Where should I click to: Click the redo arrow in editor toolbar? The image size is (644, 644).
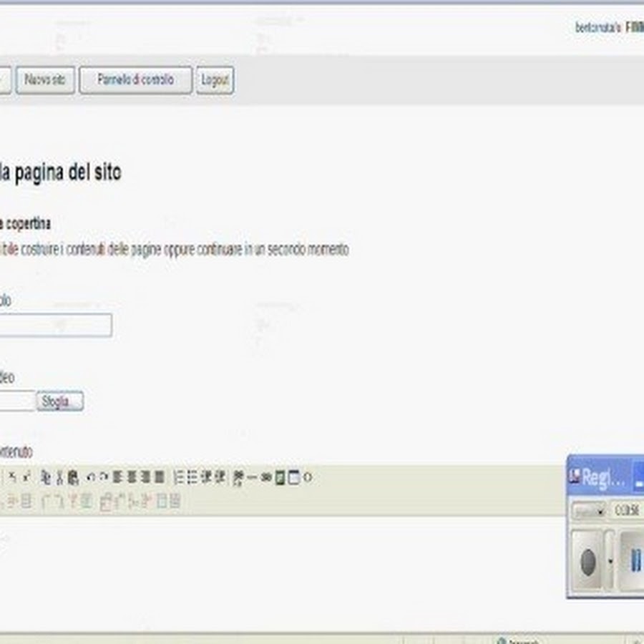(x=103, y=478)
